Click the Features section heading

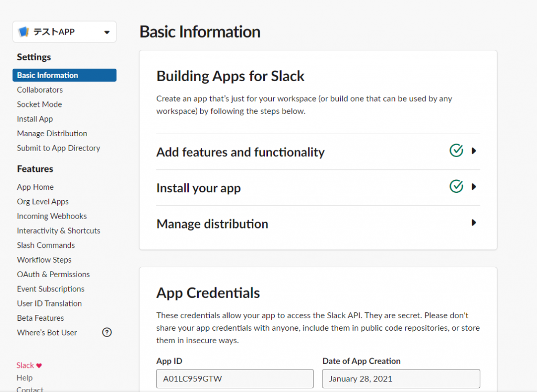35,169
